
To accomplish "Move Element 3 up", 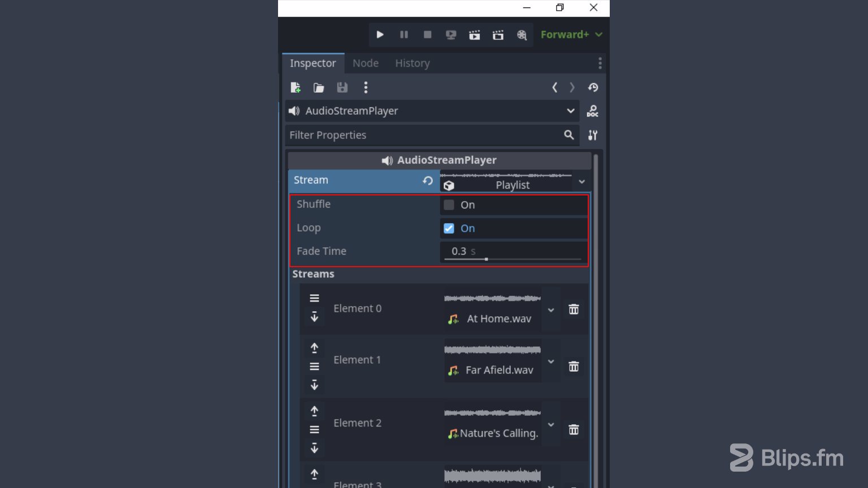I will [x=314, y=474].
